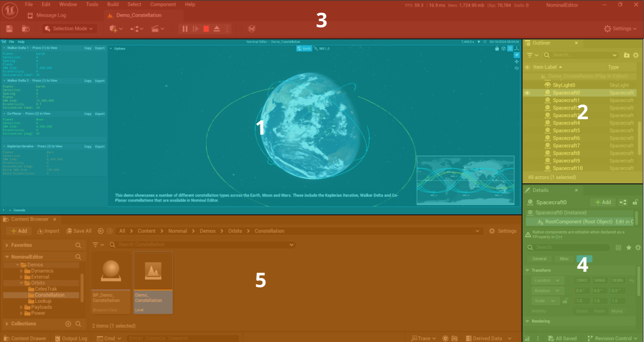Select SkyLight0 in the Outliner

click(564, 85)
